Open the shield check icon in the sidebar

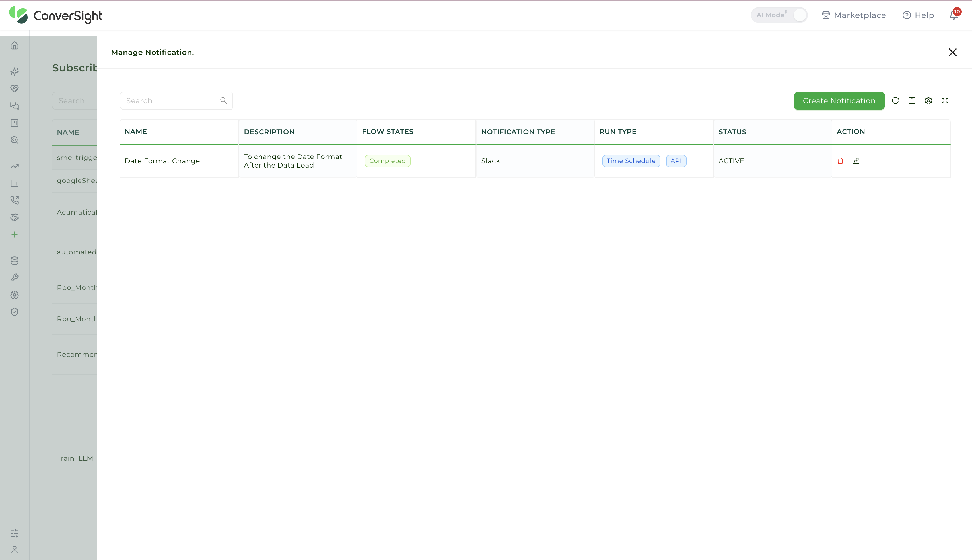(x=15, y=312)
